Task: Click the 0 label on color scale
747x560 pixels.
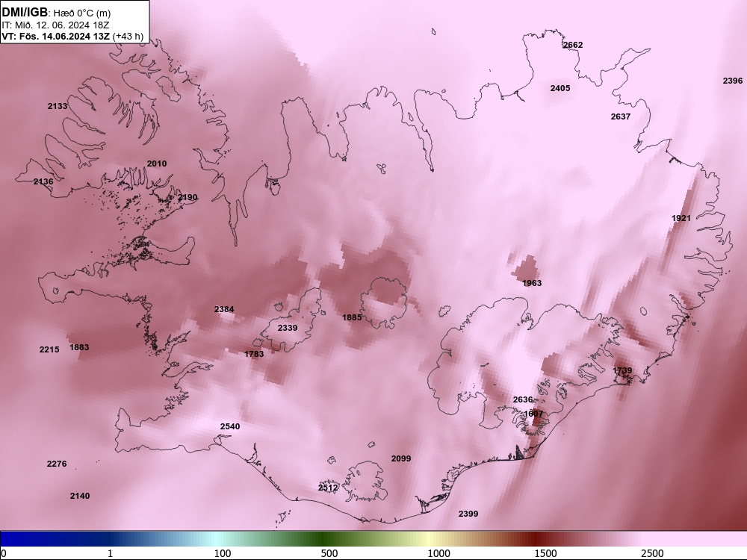Action: pyautogui.click(x=4, y=553)
